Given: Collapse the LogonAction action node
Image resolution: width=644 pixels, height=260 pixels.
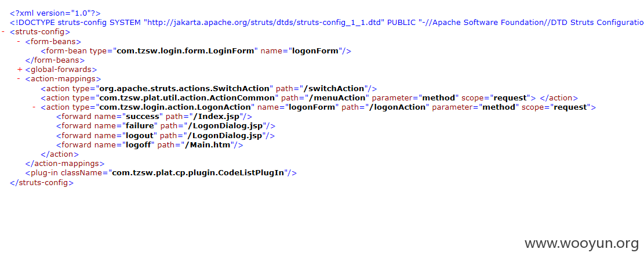Looking at the screenshot, I should [34, 107].
